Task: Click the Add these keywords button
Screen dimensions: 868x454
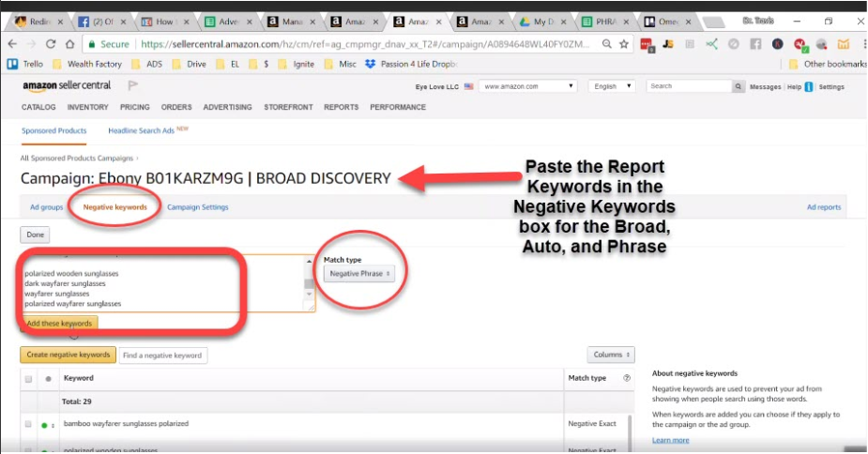Action: pos(59,324)
